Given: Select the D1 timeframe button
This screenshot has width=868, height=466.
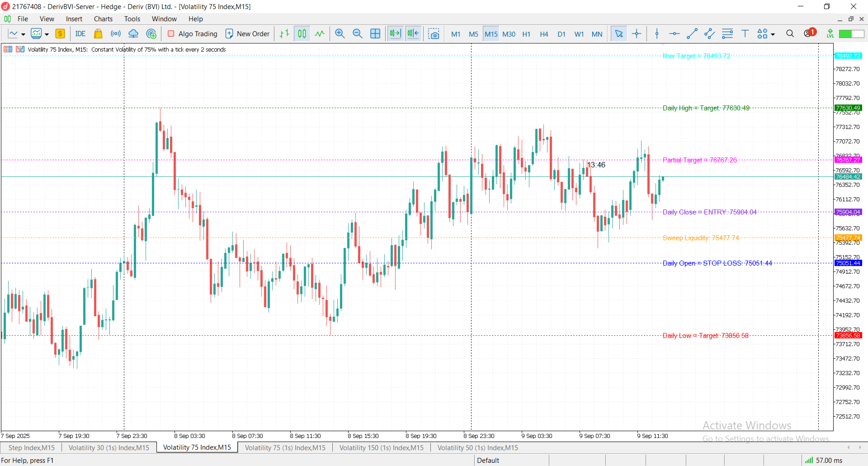Looking at the screenshot, I should click(x=561, y=34).
